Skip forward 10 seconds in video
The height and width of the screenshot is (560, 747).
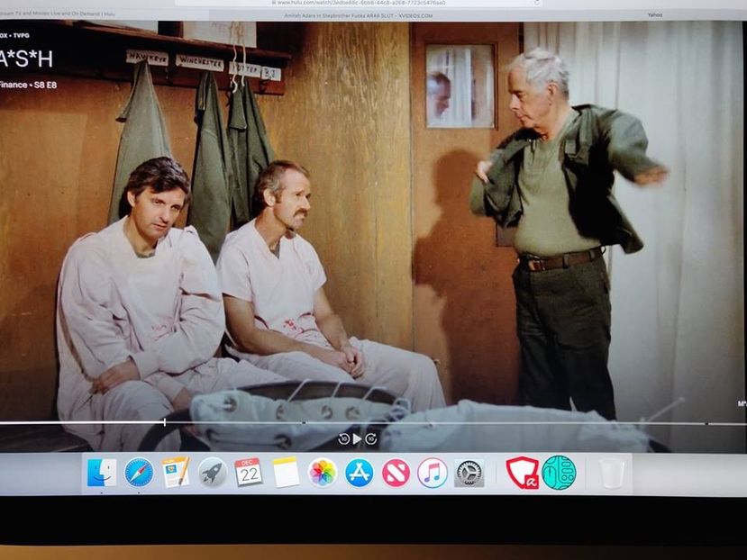coord(371,438)
